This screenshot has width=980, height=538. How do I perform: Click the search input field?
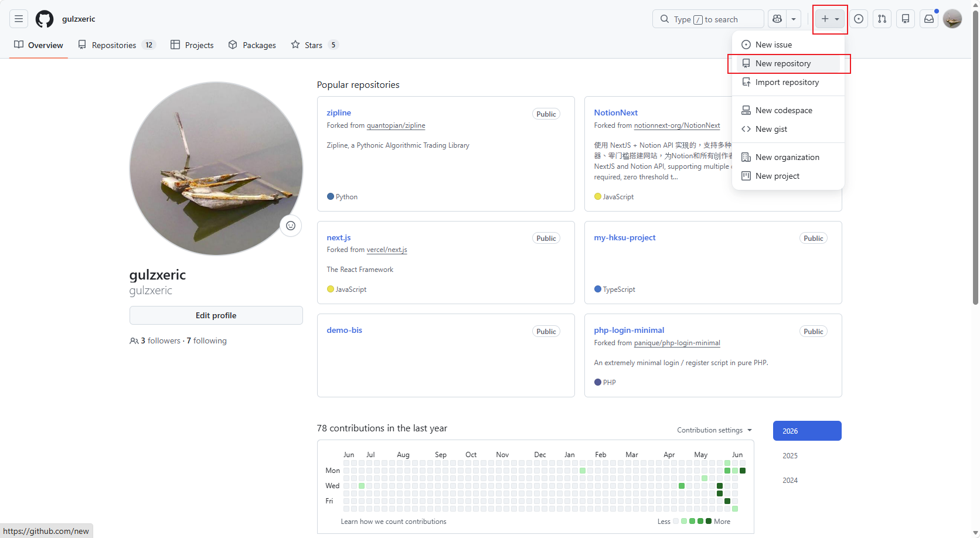click(708, 19)
